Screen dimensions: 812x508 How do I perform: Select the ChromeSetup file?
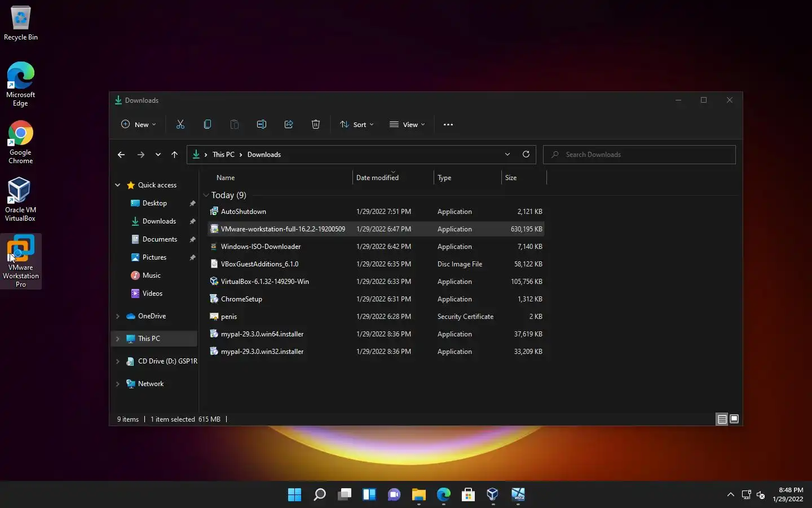[376, 299]
